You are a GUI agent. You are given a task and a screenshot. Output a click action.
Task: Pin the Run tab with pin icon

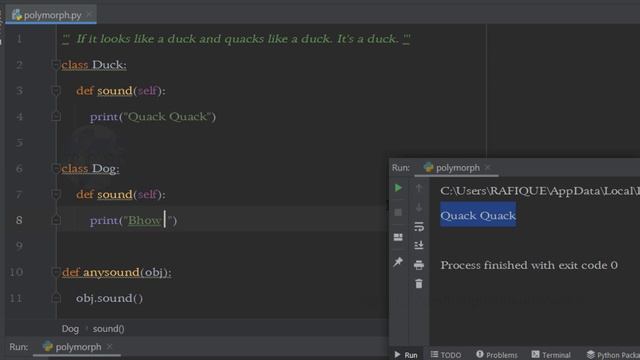click(x=398, y=262)
